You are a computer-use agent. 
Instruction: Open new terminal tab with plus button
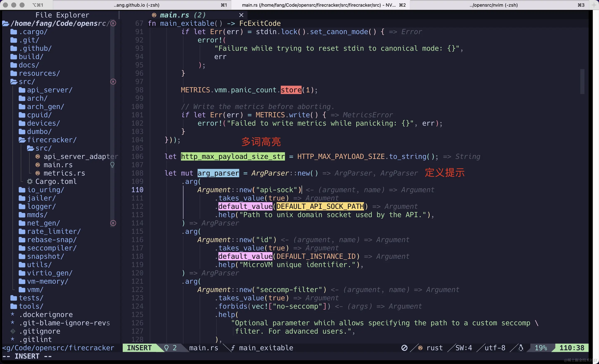pyautogui.click(x=594, y=5)
